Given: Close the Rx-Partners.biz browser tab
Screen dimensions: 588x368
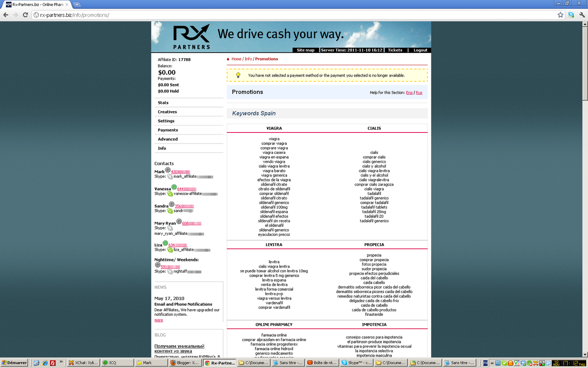Looking at the screenshot, I should click(x=67, y=5).
